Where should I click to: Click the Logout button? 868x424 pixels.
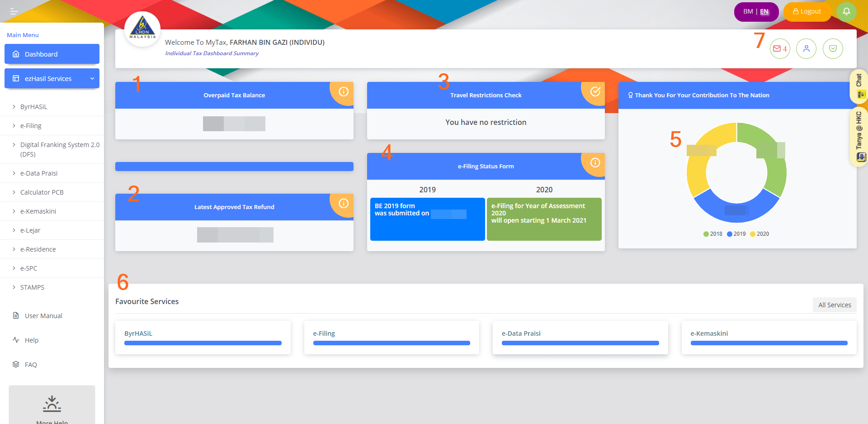coord(807,11)
